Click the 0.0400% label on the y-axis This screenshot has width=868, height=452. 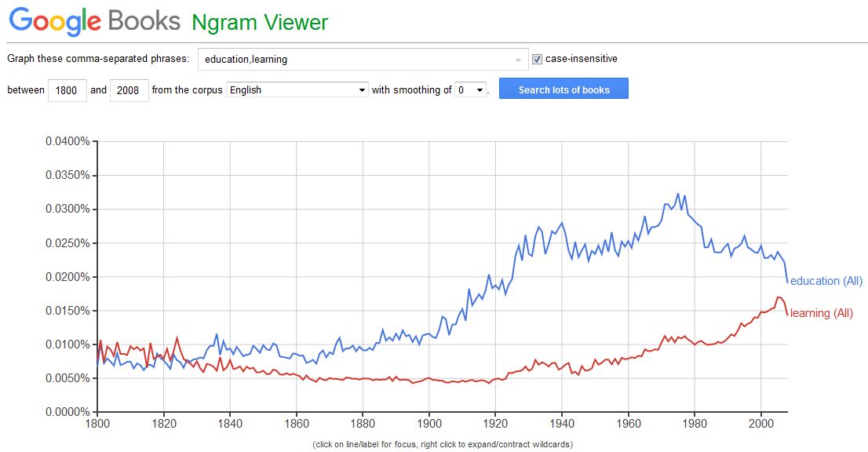tap(67, 143)
